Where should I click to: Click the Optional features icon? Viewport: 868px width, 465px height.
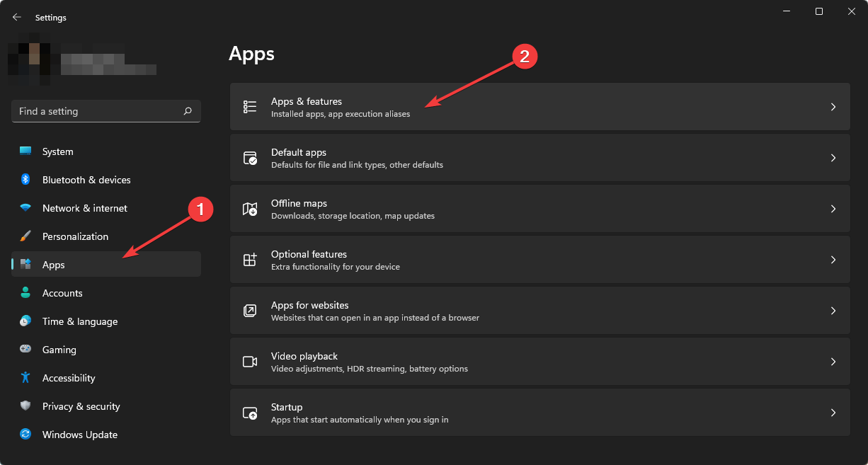249,259
